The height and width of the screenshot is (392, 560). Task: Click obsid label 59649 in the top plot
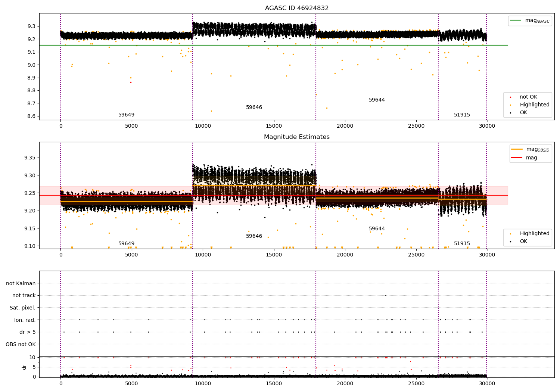coord(126,115)
